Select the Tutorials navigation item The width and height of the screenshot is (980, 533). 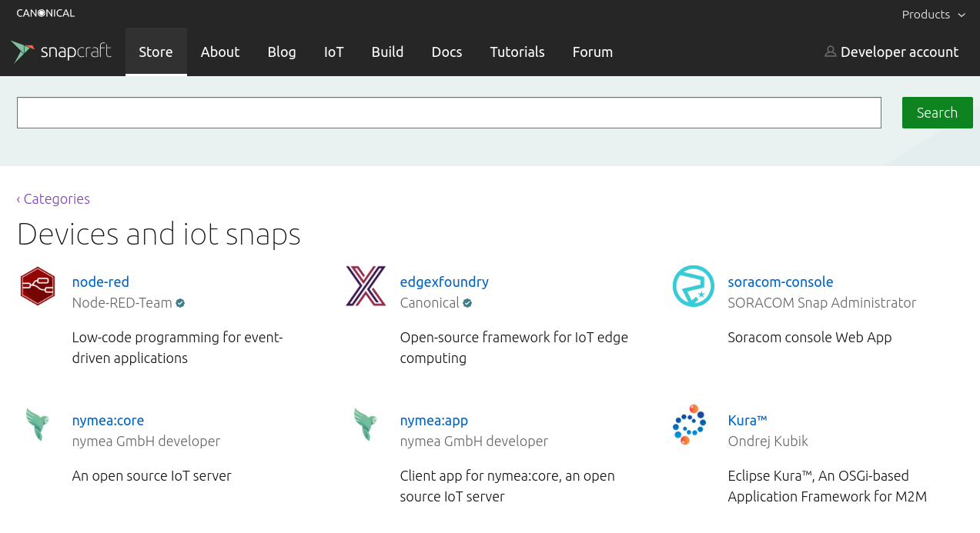tap(517, 52)
